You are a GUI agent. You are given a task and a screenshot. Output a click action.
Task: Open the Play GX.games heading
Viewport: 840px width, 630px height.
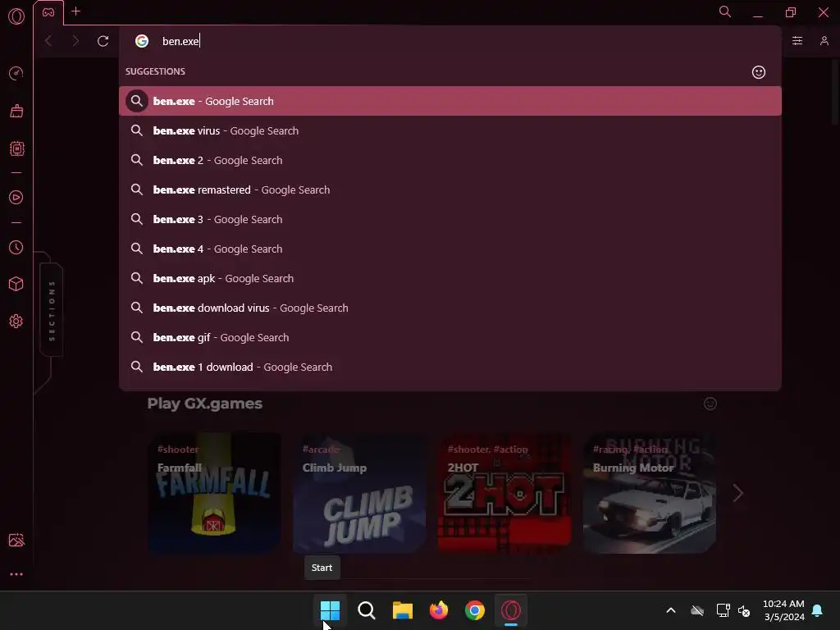[x=204, y=404]
